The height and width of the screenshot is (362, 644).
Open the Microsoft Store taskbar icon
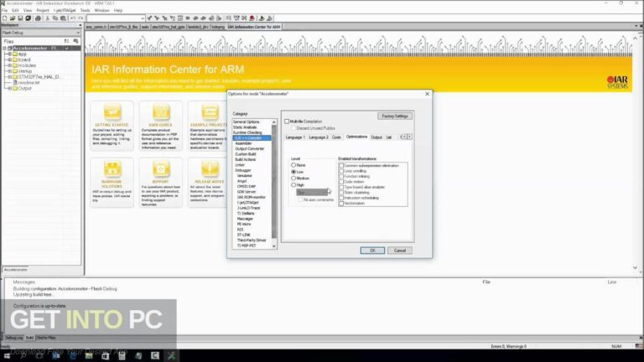coord(105,356)
